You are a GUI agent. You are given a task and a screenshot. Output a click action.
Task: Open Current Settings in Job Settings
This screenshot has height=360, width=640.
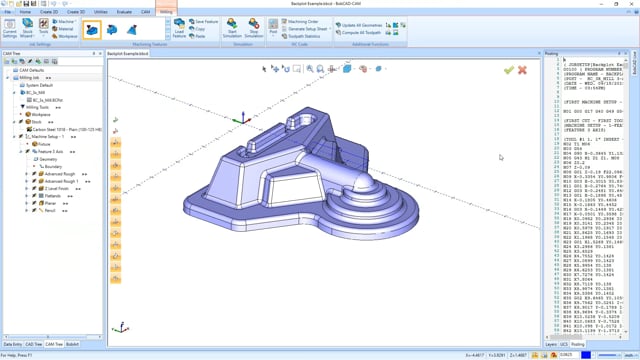[x=9, y=28]
